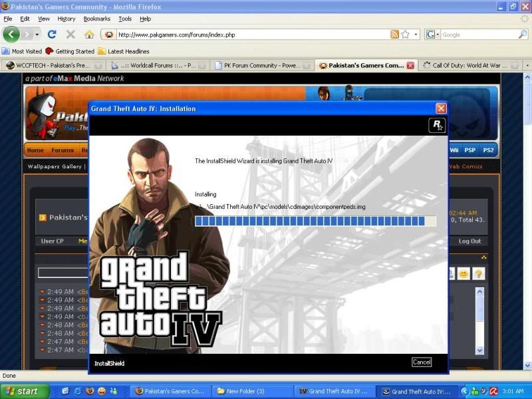Open Latest Headlines bookmark feed
The image size is (532, 399).
coord(124,51)
